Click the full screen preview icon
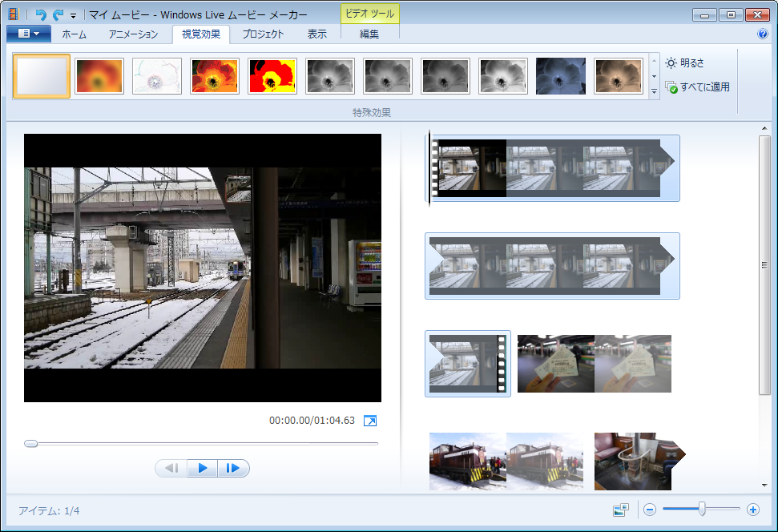The width and height of the screenshot is (778, 532). pos(369,421)
